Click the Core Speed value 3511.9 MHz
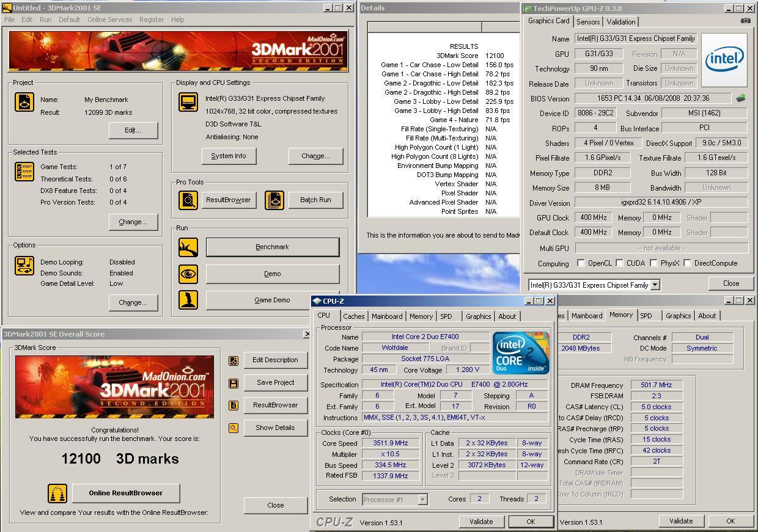This screenshot has width=758, height=532. pyautogui.click(x=391, y=443)
